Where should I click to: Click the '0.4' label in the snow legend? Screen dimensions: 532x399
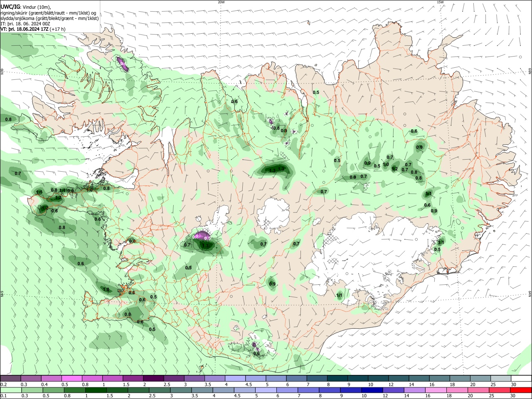coord(44,385)
